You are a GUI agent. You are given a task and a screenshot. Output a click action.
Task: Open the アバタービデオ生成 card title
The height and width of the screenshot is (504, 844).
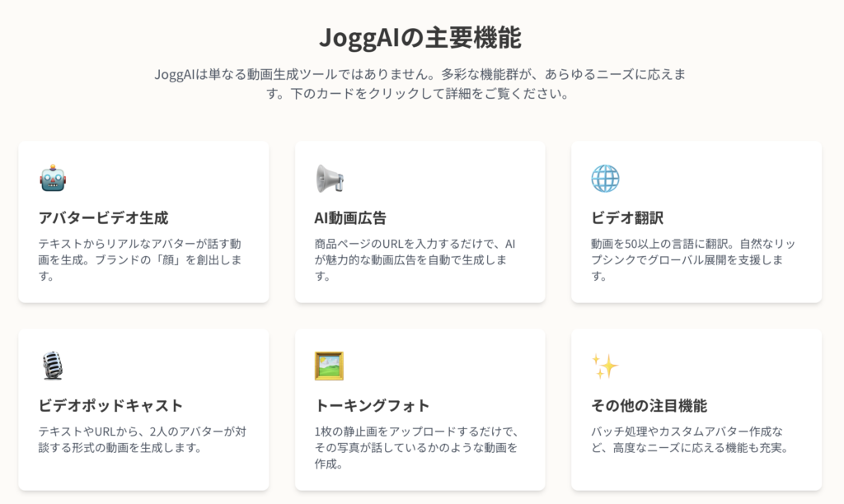[x=103, y=218]
